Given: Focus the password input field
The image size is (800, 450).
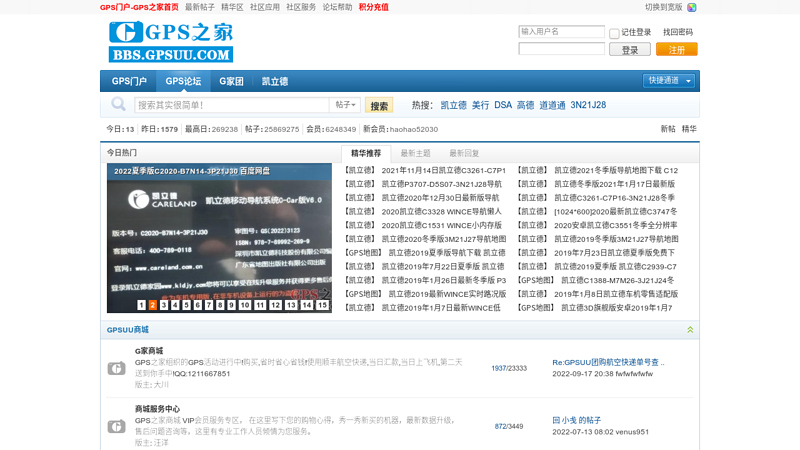Looking at the screenshot, I should (x=561, y=49).
